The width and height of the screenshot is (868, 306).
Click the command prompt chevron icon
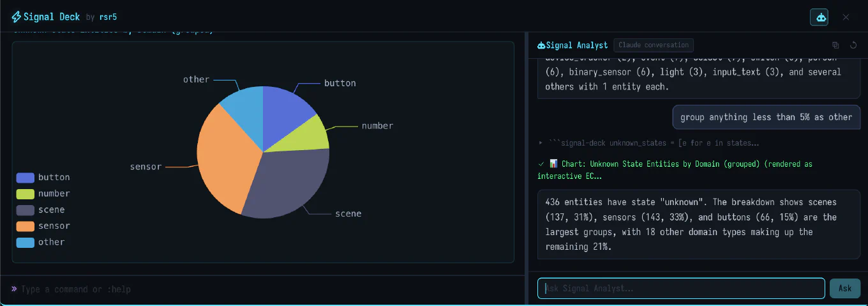point(15,289)
